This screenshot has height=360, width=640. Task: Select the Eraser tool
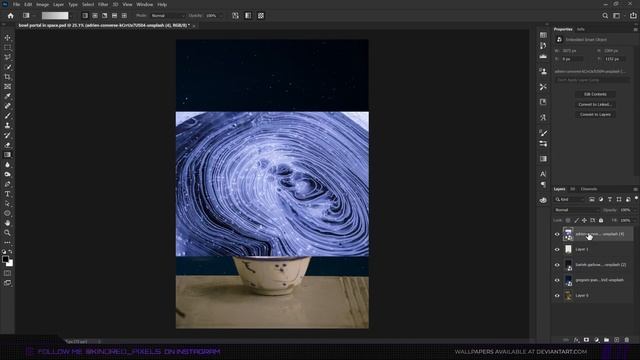(x=7, y=145)
